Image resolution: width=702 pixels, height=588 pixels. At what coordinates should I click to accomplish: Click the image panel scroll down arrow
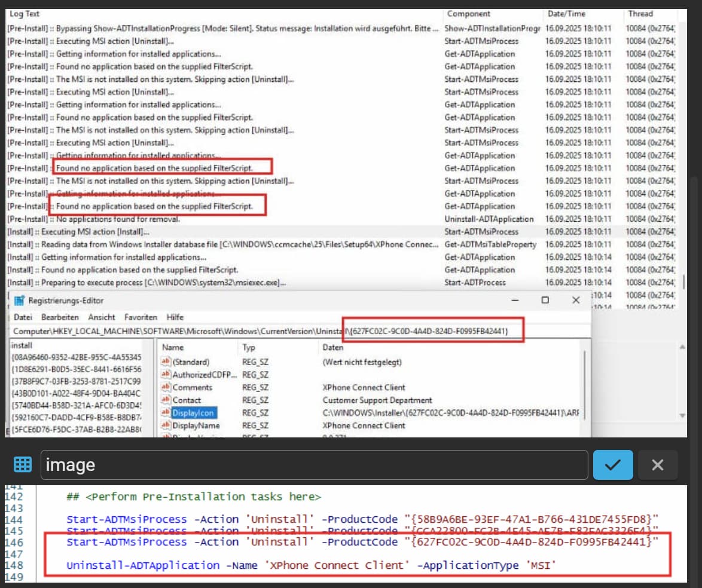[x=682, y=415]
